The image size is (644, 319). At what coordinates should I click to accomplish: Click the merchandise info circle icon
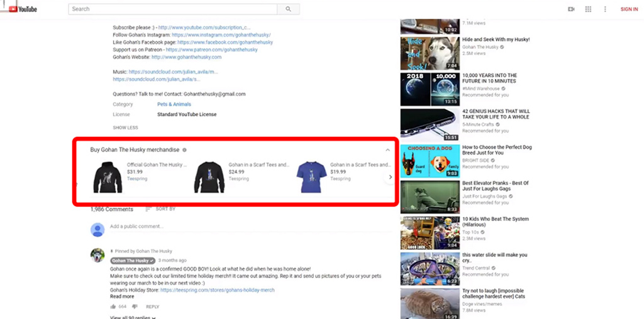tap(184, 150)
